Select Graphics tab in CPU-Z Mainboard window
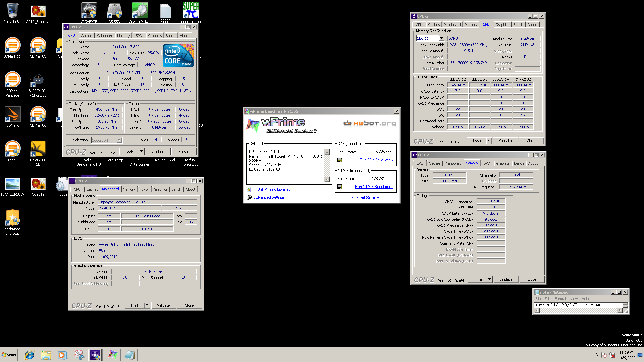The image size is (644, 362). point(160,189)
